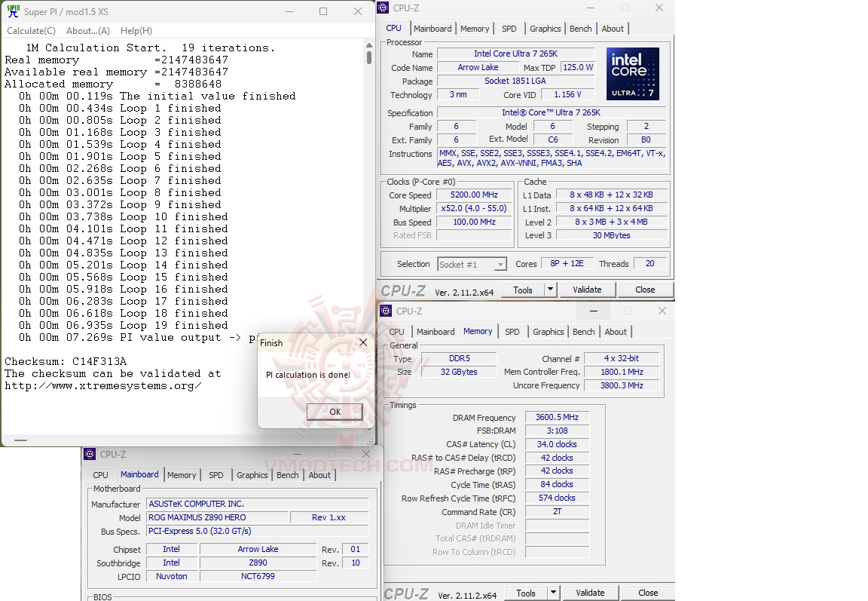Image resolution: width=868 pixels, height=601 pixels.
Task: Click OK in the PI calculation dialog
Action: [335, 412]
